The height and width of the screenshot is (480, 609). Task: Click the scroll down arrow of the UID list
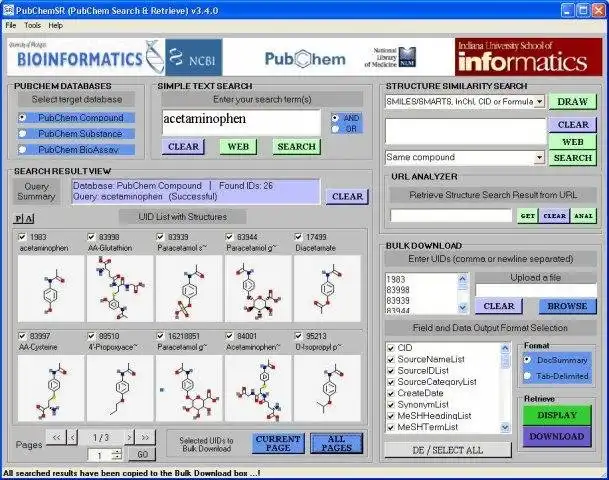[462, 308]
